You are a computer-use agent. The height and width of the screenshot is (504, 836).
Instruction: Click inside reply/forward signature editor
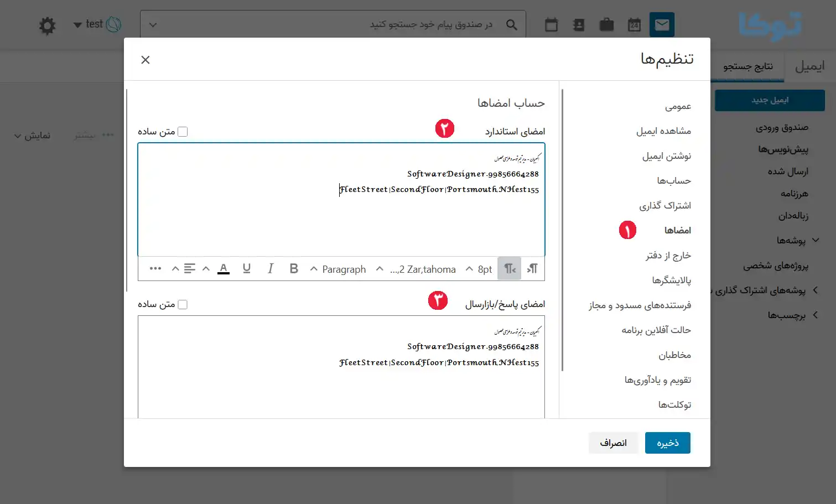click(x=341, y=367)
